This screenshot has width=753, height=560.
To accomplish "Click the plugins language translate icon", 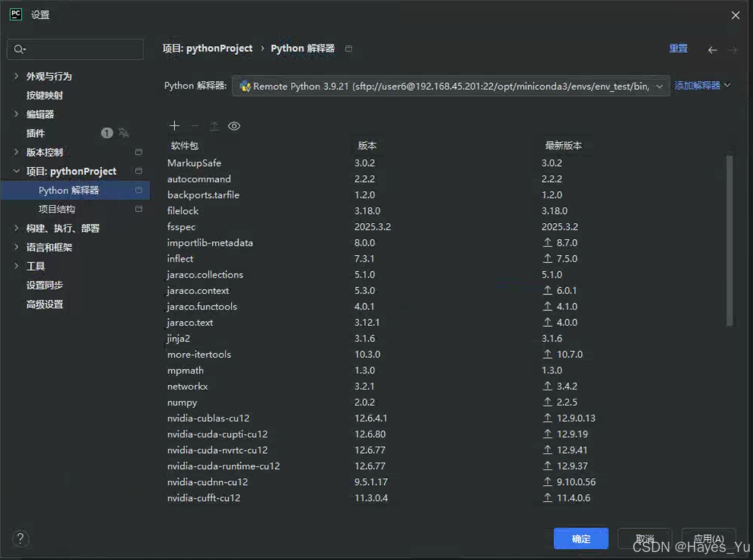I will 124,133.
